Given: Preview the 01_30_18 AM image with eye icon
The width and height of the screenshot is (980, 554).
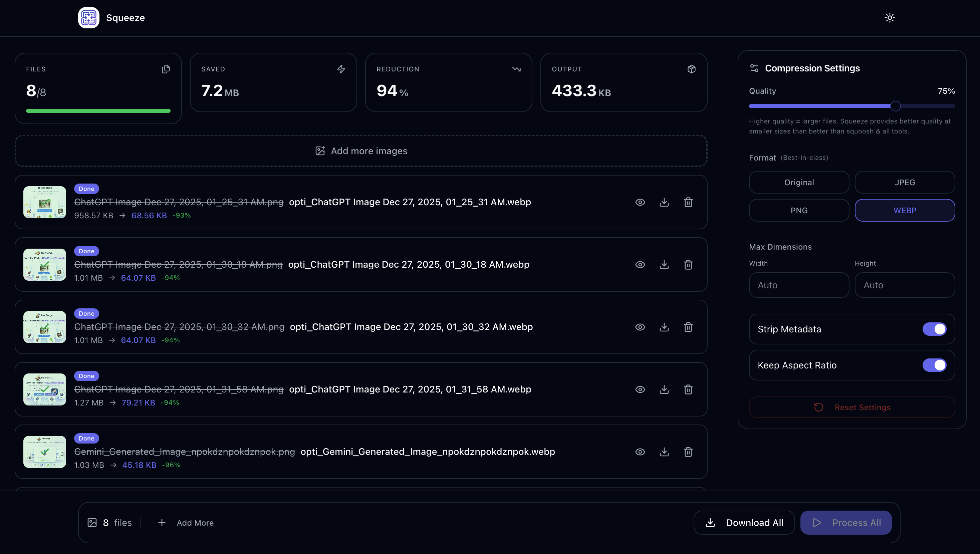Looking at the screenshot, I should point(640,264).
